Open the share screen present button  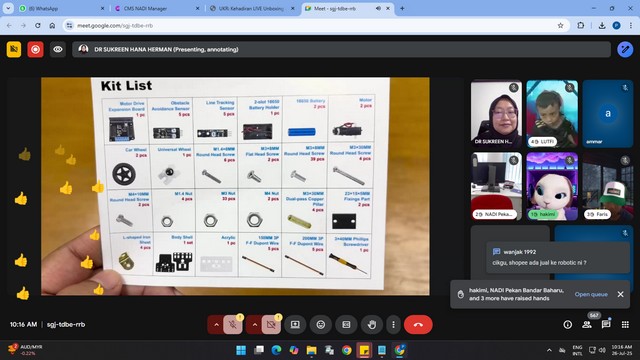295,325
